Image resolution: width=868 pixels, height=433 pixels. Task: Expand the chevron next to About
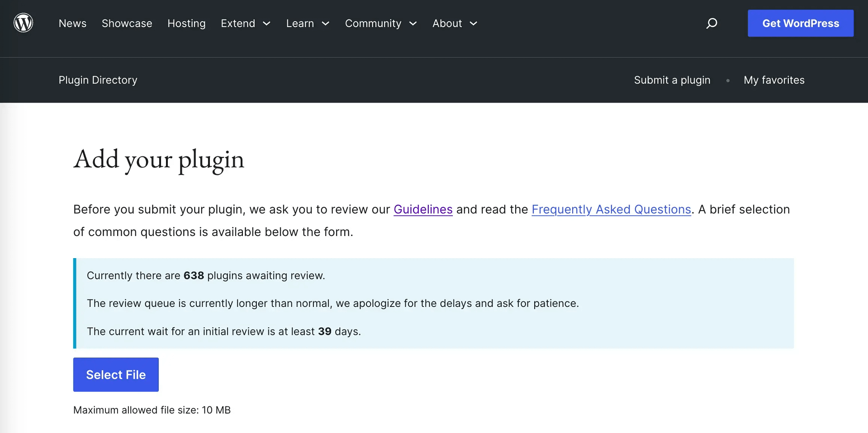click(473, 24)
